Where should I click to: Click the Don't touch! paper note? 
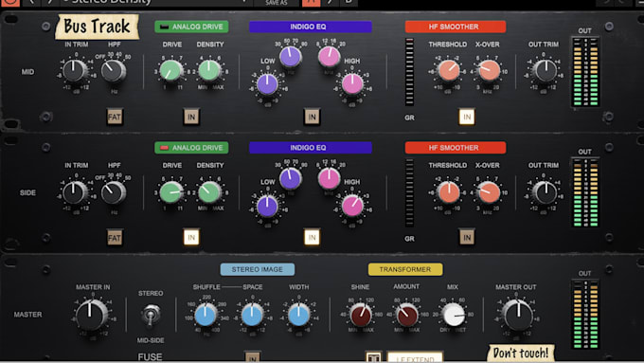(521, 354)
